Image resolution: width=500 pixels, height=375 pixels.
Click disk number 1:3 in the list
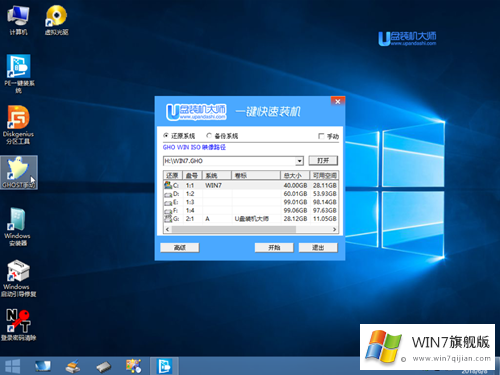190,202
